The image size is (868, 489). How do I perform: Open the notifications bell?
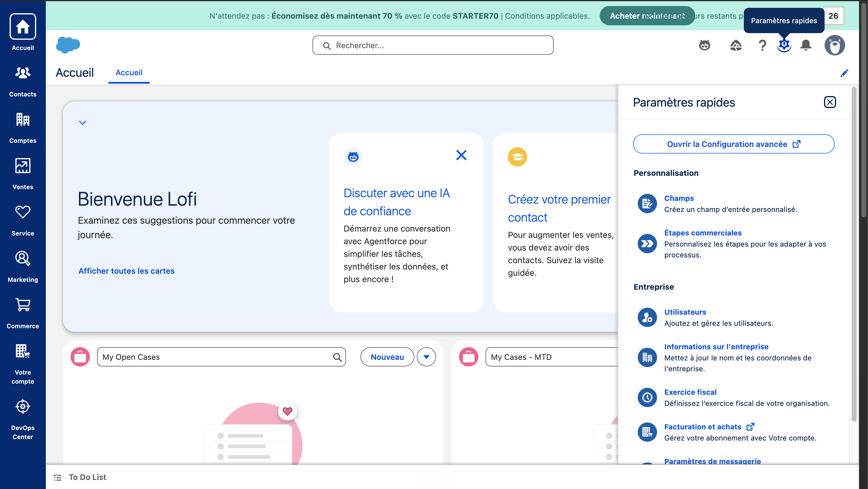click(x=806, y=45)
